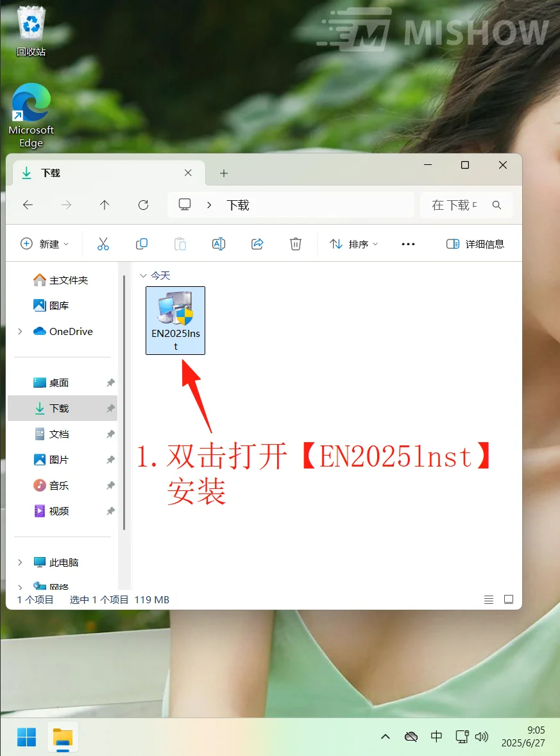Switch to details view in the status bar
560x756 pixels.
489,599
